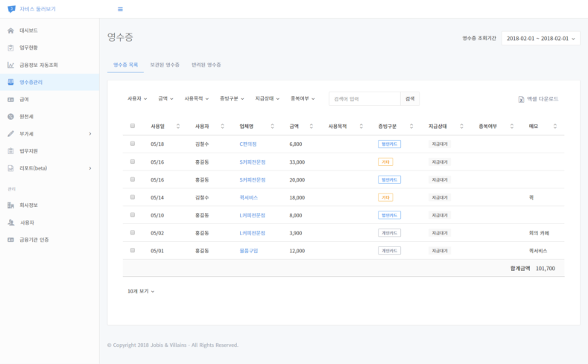Open 금융정보 자동조회 chart icon
Screen dimensions: 588x364
tap(10, 65)
